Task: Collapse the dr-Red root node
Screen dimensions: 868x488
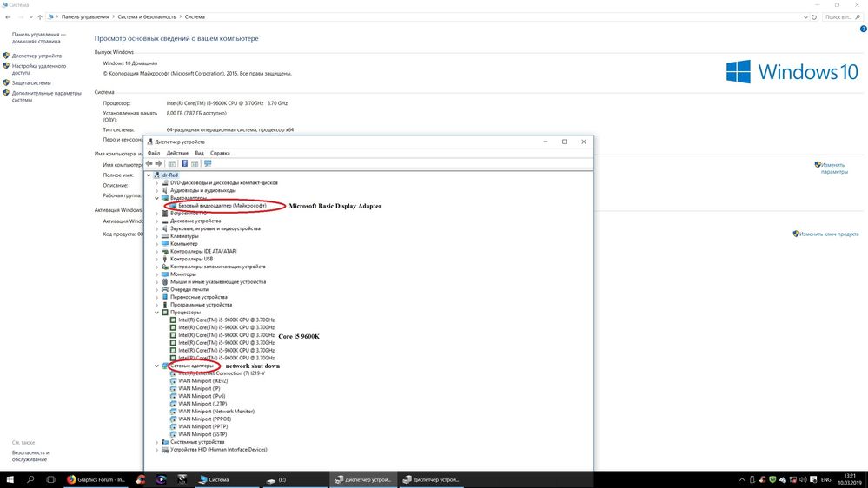Action: 149,175
